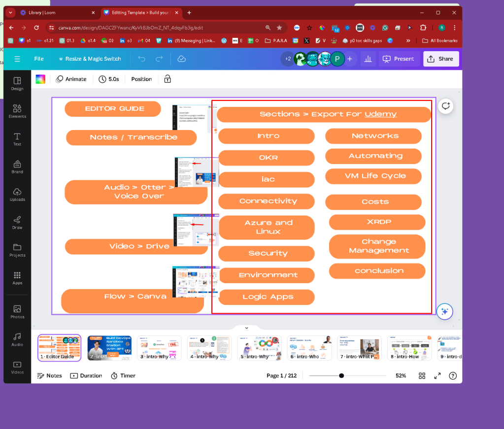Screen dimensions: 504x429
Task: Open the Audio panel
Action: tap(17, 340)
